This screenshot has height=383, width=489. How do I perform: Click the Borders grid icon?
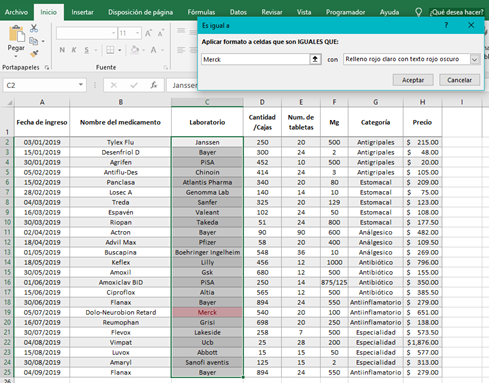click(110, 50)
